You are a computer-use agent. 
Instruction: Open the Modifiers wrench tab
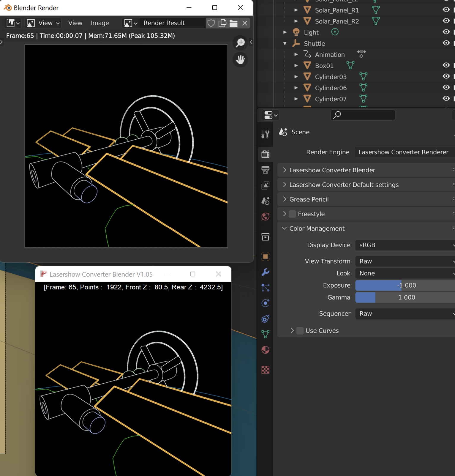point(265,272)
